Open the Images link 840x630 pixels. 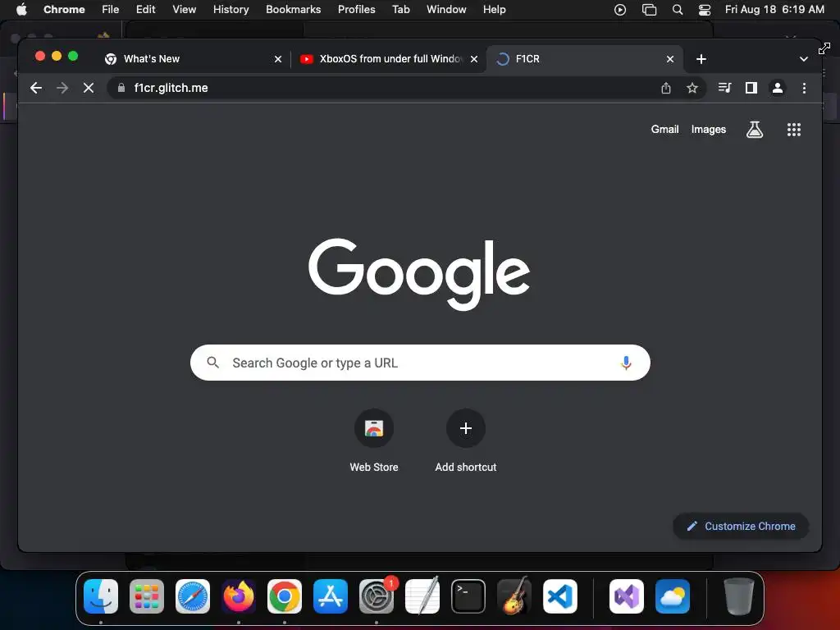pyautogui.click(x=708, y=129)
